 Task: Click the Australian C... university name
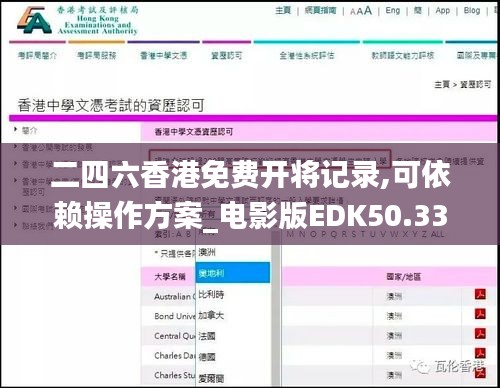tap(174, 296)
